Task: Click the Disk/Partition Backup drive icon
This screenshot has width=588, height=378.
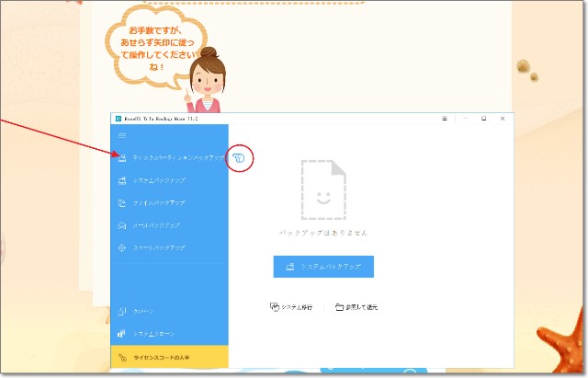Action: (x=122, y=158)
